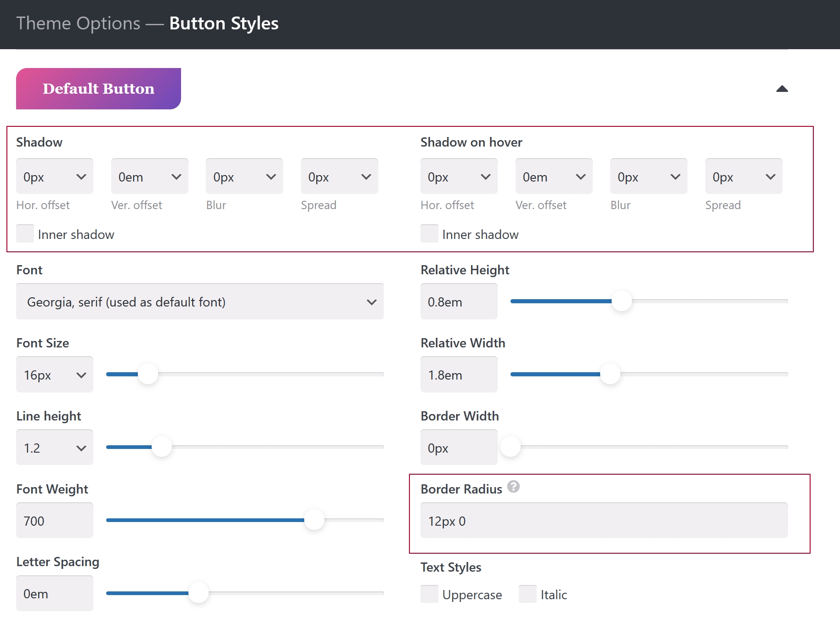Enable Inner shadow under Shadow

tap(25, 234)
